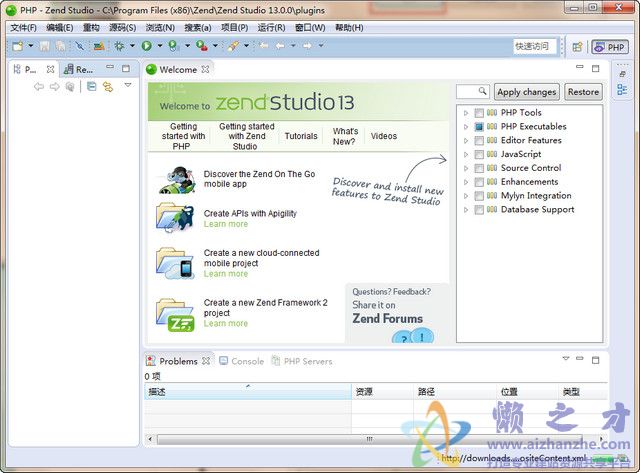Click the 快速访问 quick access field
640x473 pixels.
535,46
